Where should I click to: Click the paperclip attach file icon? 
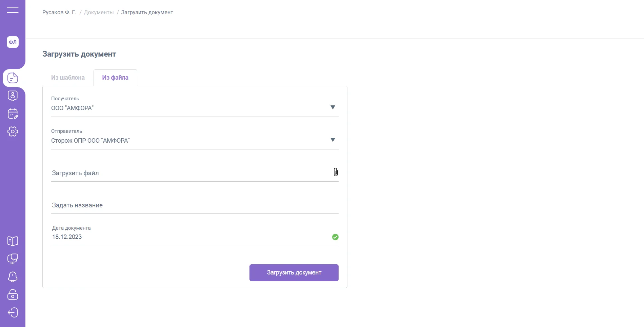336,172
